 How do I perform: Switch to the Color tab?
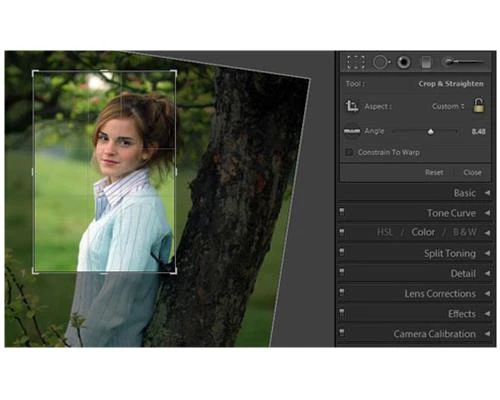pyautogui.click(x=423, y=232)
